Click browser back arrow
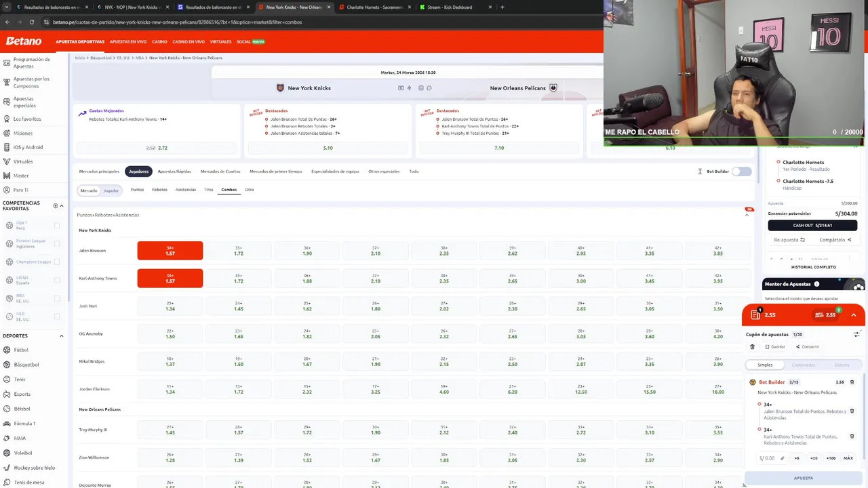 pos(7,22)
